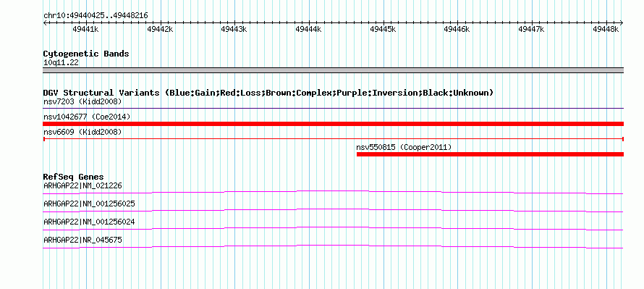Viewport: 644px width, 289px height.
Task: Click the Cytogenetic Bands track title
Action: pyautogui.click(x=86, y=54)
